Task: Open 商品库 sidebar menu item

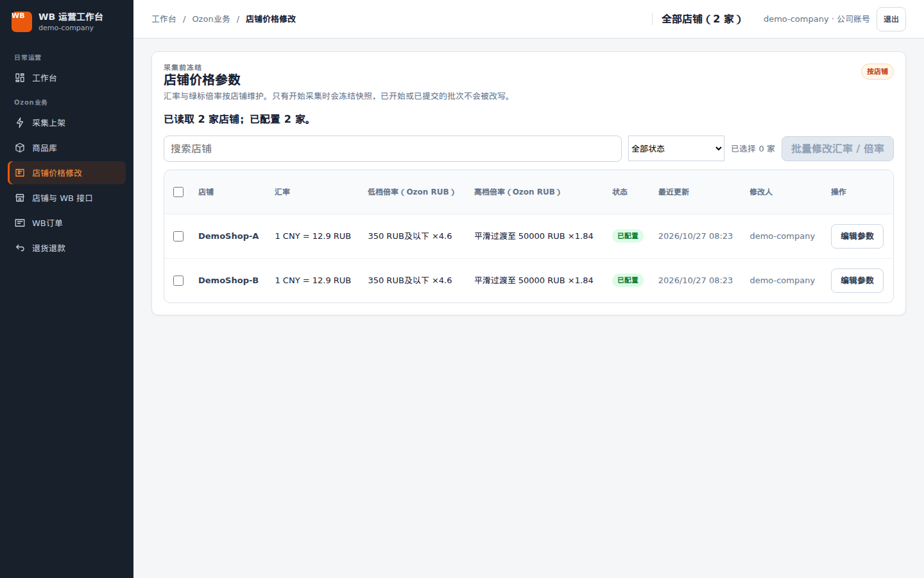Action: coord(67,148)
